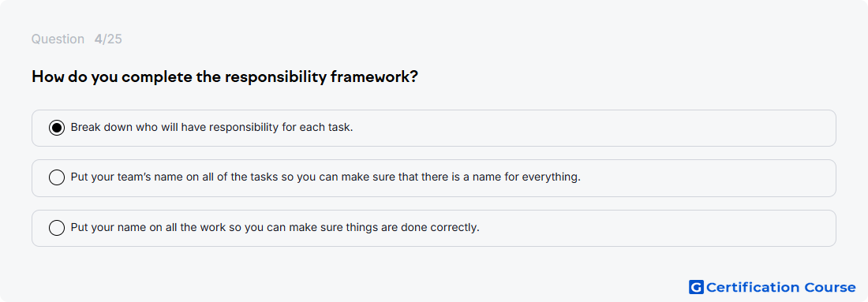Click "responsibility framework?" in the heading
This screenshot has height=302, width=868.
322,77
